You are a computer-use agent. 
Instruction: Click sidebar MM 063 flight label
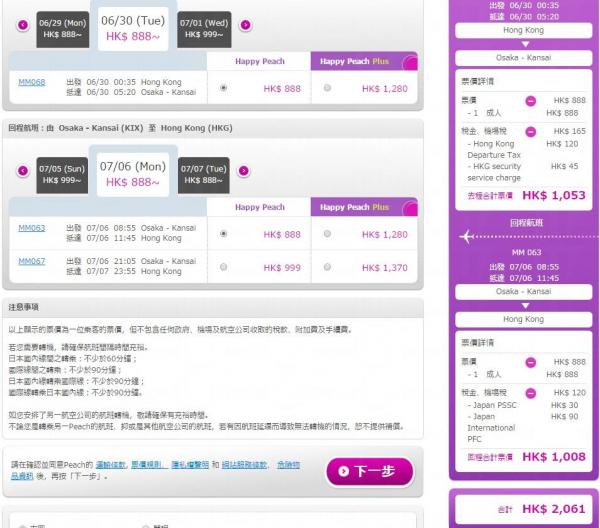pos(527,253)
